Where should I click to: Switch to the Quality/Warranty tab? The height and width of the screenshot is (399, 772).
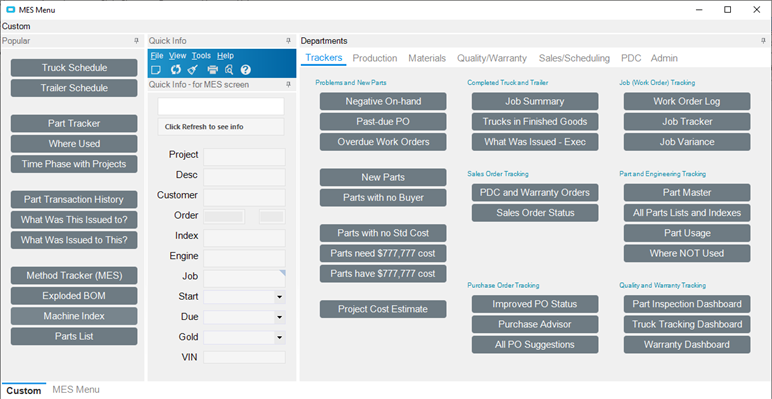(x=492, y=58)
